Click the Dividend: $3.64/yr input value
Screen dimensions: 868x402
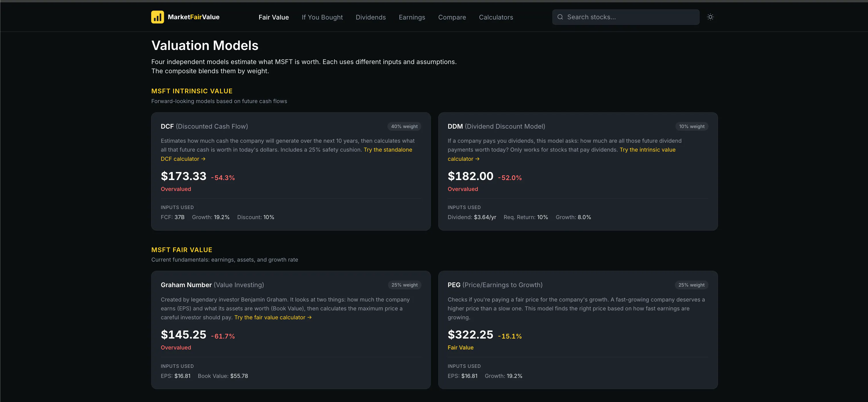tap(472, 217)
